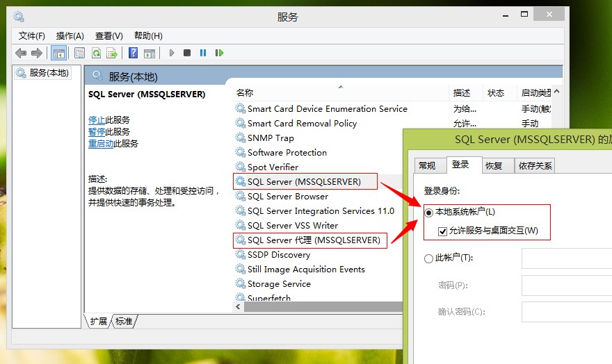Open the Help toolbar icon
This screenshot has height=364, width=612.
point(133,53)
